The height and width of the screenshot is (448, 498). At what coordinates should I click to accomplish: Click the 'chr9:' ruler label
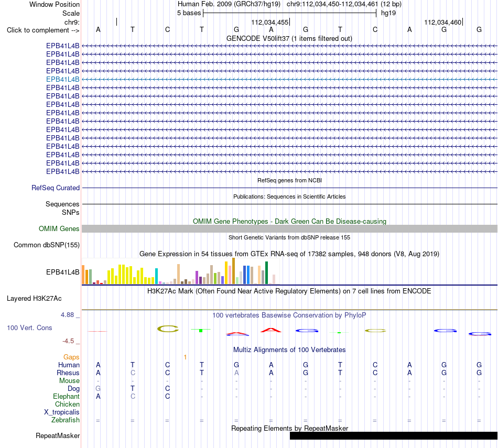[72, 22]
